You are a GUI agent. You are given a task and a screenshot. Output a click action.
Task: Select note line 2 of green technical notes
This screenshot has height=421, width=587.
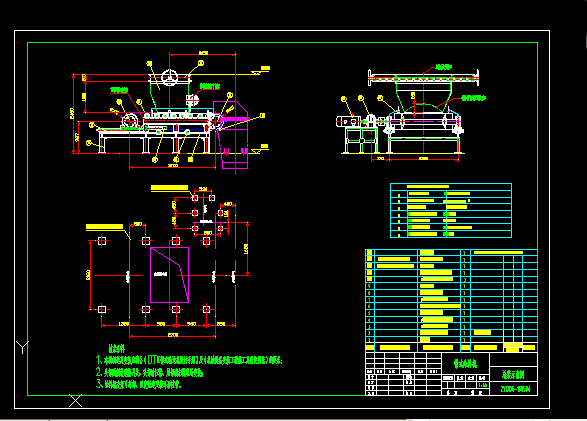[x=149, y=372]
